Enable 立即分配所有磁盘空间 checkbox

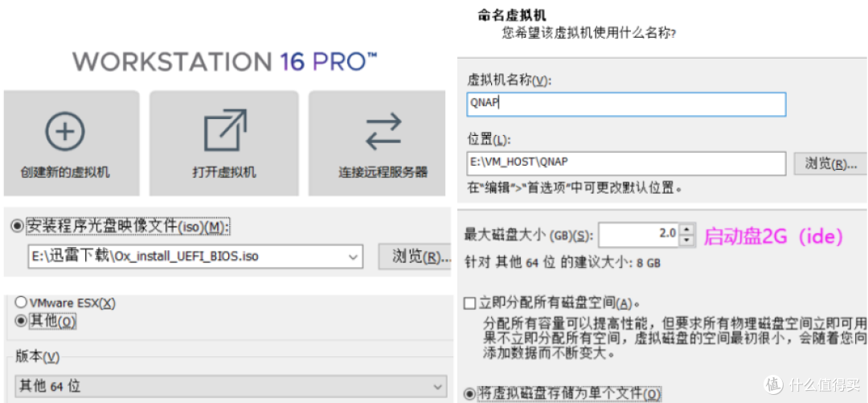[x=470, y=304]
